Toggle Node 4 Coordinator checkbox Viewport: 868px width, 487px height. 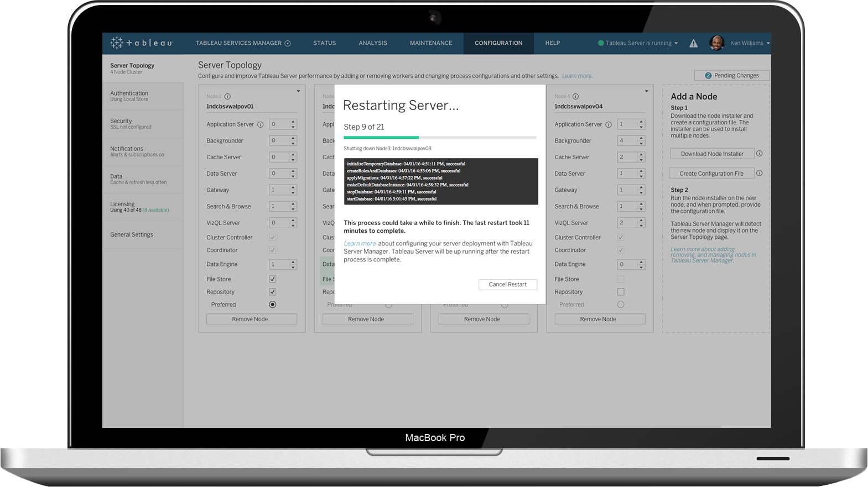621,250
